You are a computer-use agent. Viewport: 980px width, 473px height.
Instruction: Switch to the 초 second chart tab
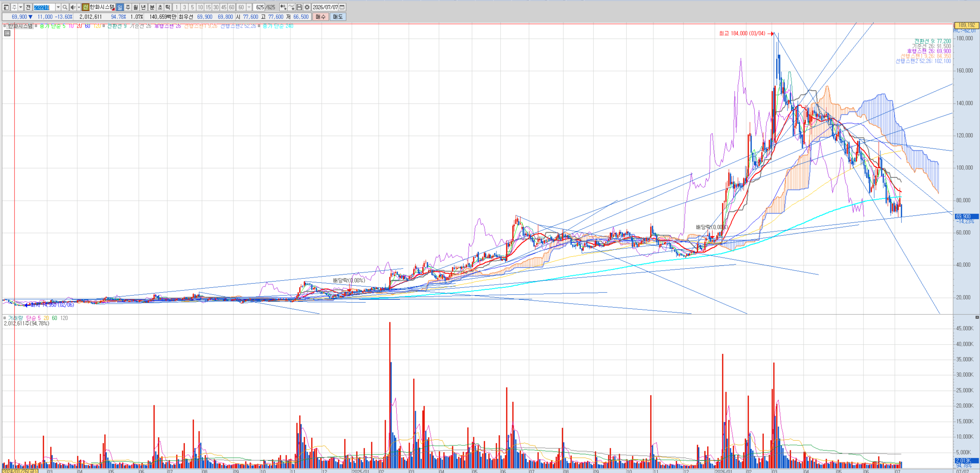[160, 7]
